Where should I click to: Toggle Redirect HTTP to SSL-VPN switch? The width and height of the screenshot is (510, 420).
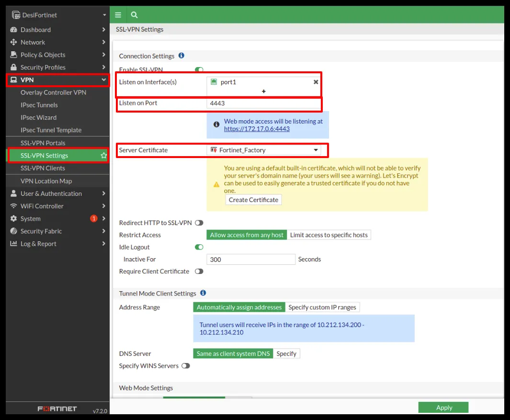tap(199, 223)
